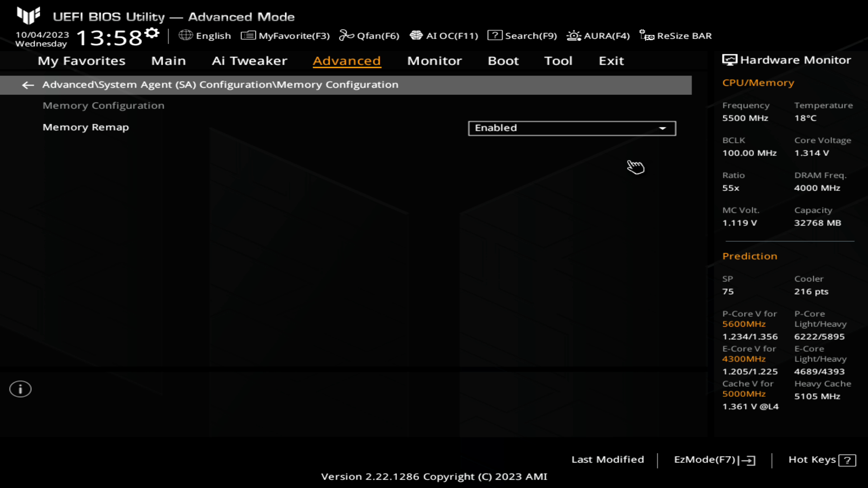Viewport: 868px width, 488px height.
Task: Switch to the Main tab
Action: click(168, 61)
